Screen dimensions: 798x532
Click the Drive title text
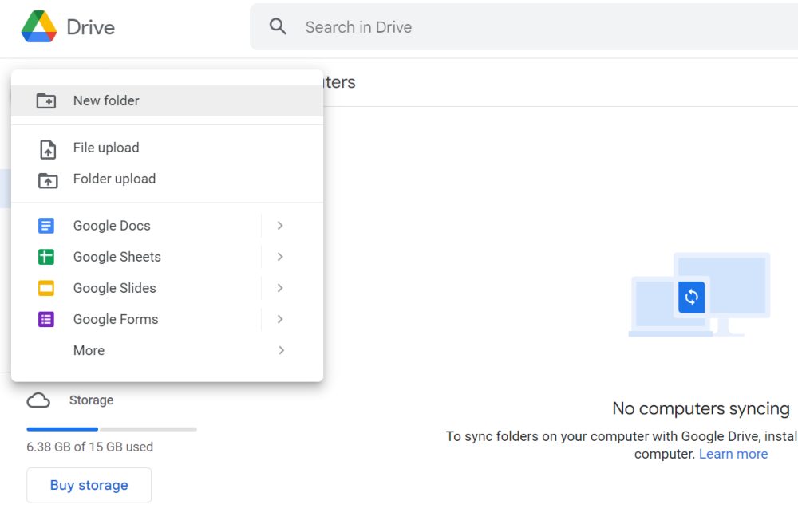click(91, 27)
